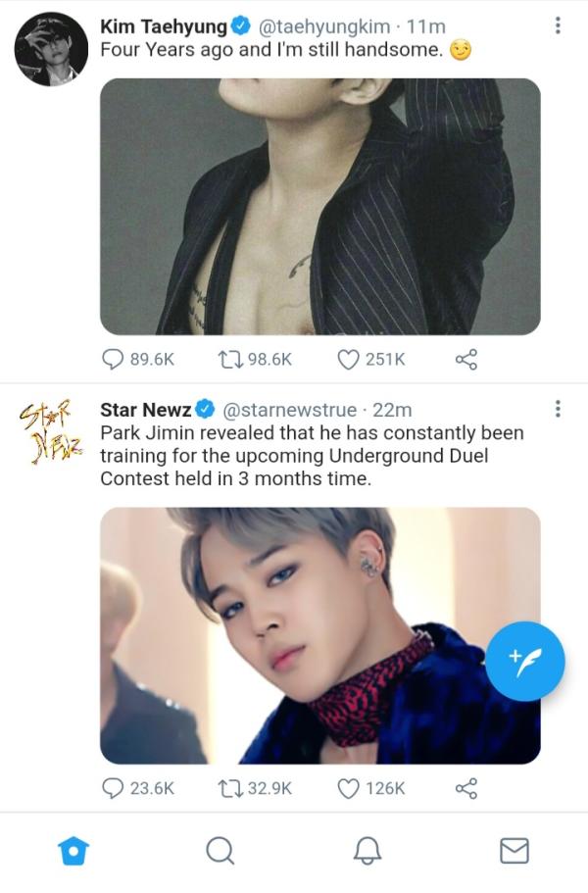Compose a new tweet with floating button
This screenshot has width=588, height=893.
(x=525, y=662)
